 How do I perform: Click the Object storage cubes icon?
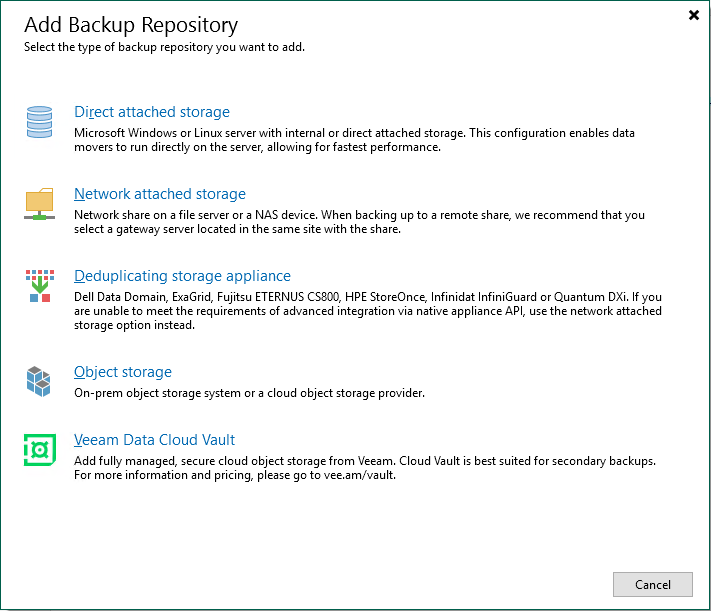click(39, 381)
